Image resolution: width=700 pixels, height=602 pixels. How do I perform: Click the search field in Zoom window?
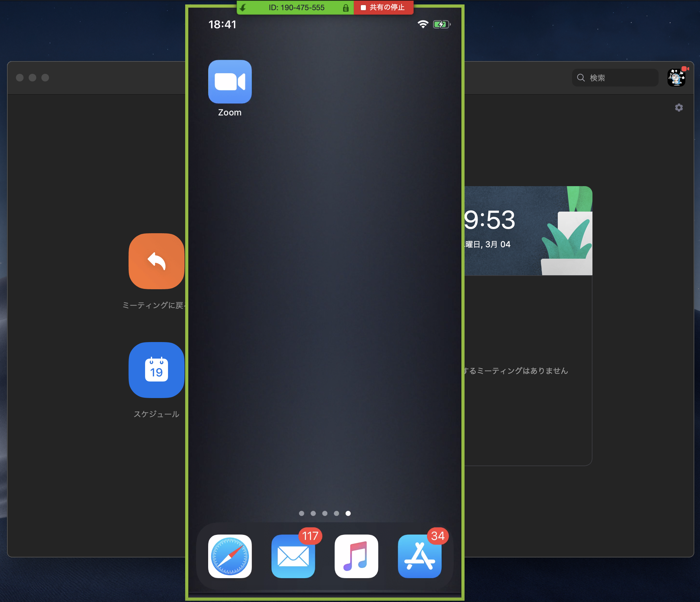615,78
